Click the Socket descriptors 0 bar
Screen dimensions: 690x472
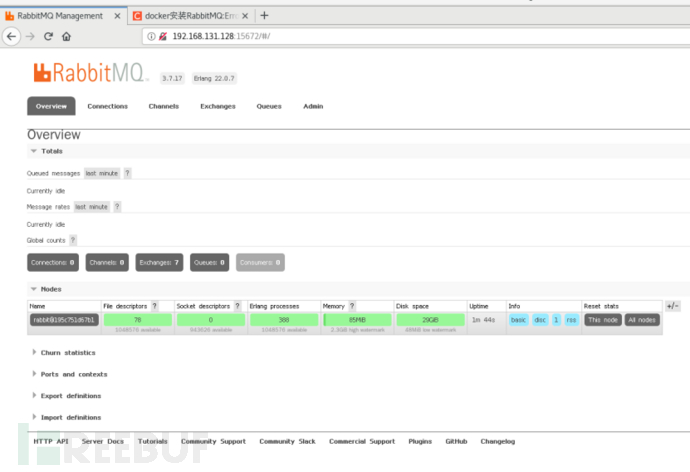tap(211, 320)
